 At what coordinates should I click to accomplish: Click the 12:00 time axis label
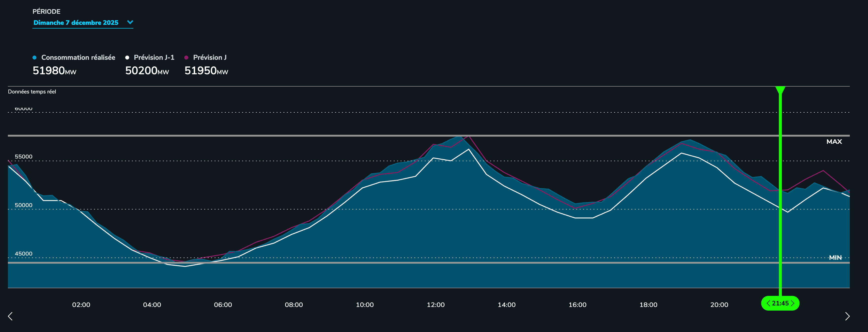(435, 305)
